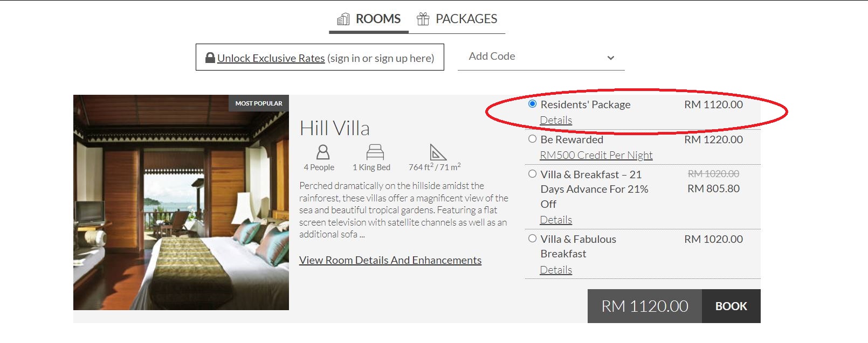This screenshot has width=868, height=343.
Task: Click the padlock icon beside Unlock Exclusive Rates
Action: (210, 58)
